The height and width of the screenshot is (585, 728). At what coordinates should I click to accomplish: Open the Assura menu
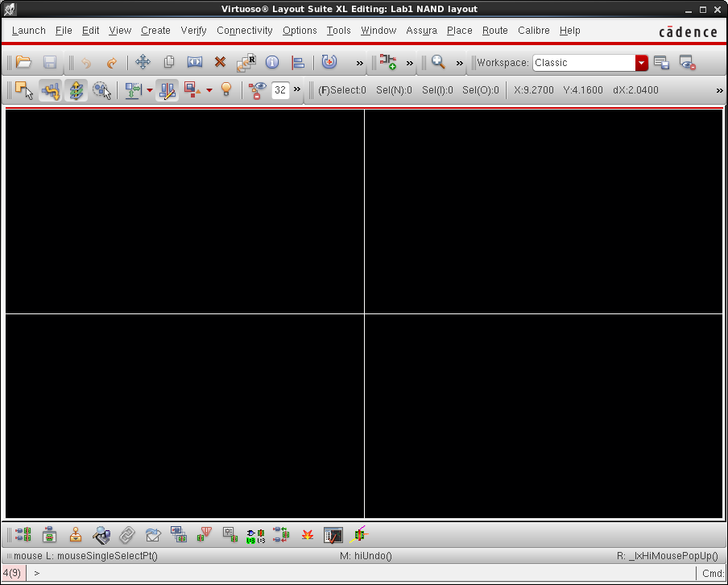point(421,30)
